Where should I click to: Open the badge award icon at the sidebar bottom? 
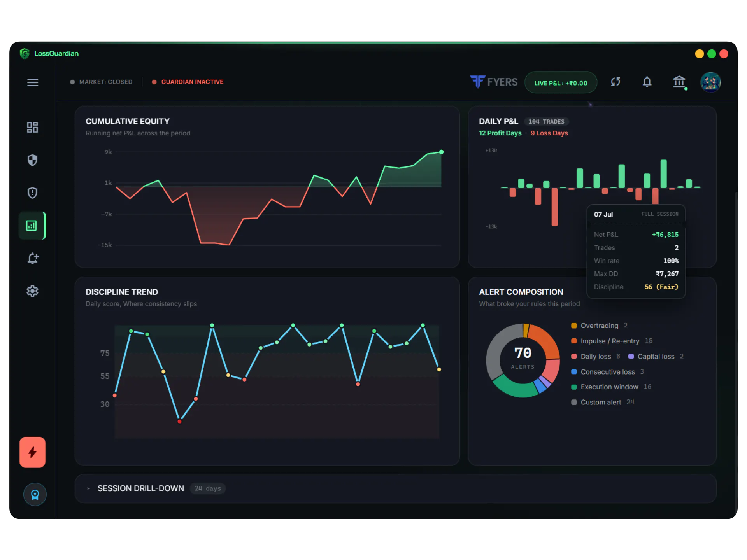click(x=35, y=494)
